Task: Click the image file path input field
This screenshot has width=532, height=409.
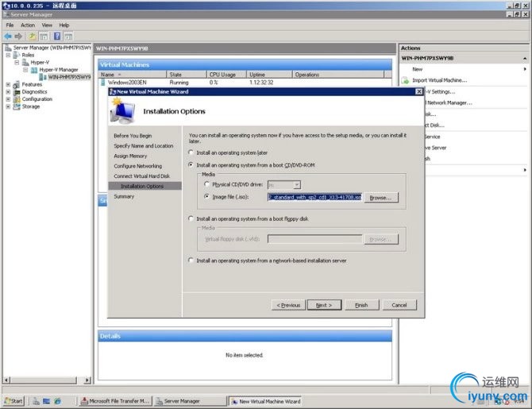Action: coord(315,197)
